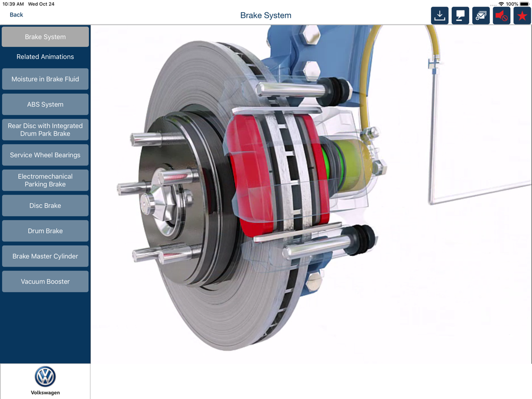
Task: Toggle the red muted speaker icon
Action: (x=502, y=15)
